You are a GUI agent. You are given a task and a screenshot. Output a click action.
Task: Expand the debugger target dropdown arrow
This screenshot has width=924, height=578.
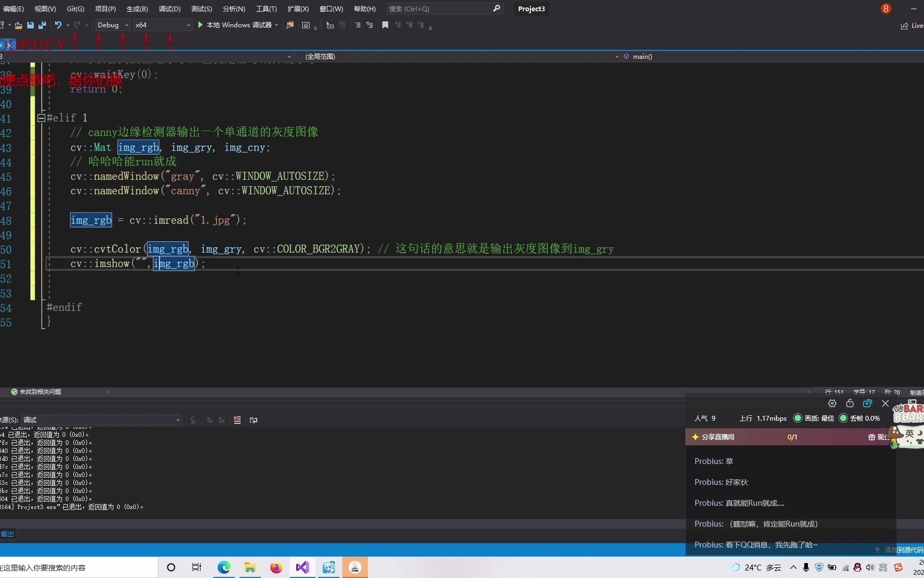pos(276,25)
